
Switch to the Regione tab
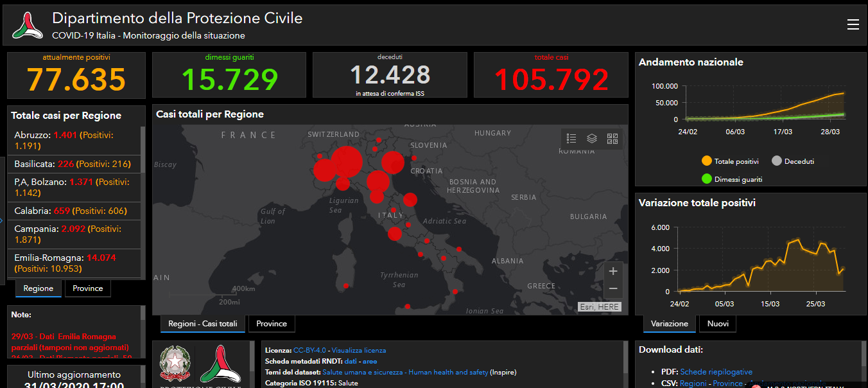(39, 288)
